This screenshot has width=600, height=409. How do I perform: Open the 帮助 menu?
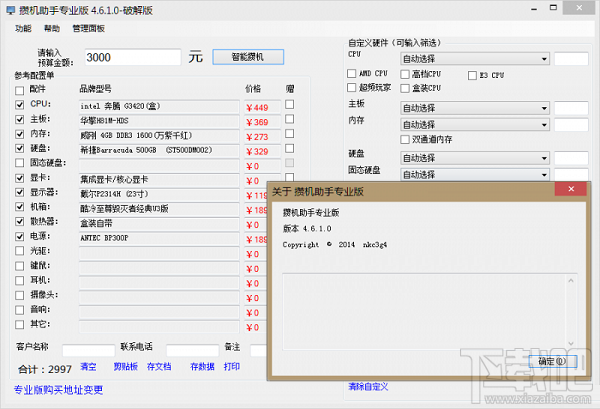52,28
